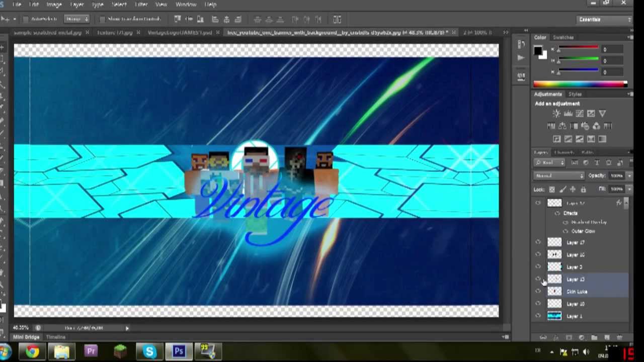This screenshot has height=362, width=644.
Task: Click the link layers icon
Action: point(543,337)
